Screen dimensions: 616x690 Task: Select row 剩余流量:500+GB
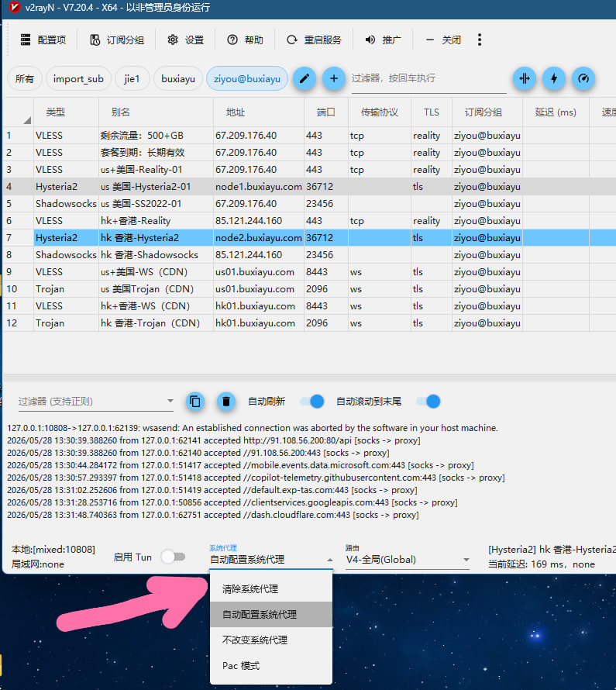coord(309,136)
